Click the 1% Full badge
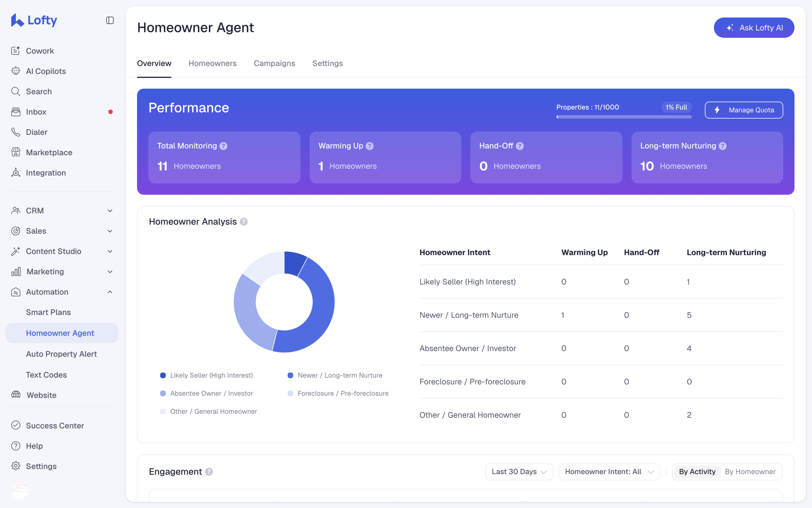This screenshot has width=812, height=508. tap(676, 107)
